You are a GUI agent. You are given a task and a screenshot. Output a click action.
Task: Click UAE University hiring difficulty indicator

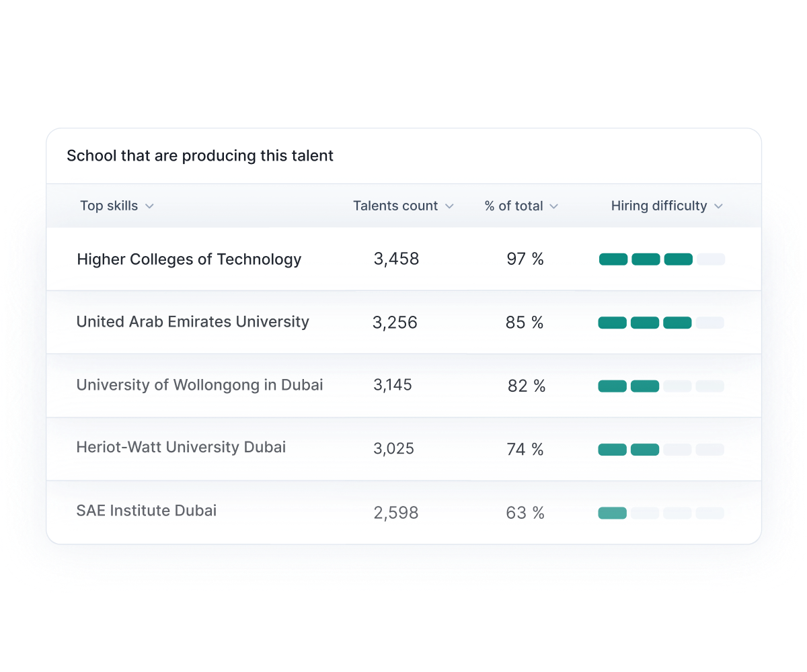pos(661,323)
